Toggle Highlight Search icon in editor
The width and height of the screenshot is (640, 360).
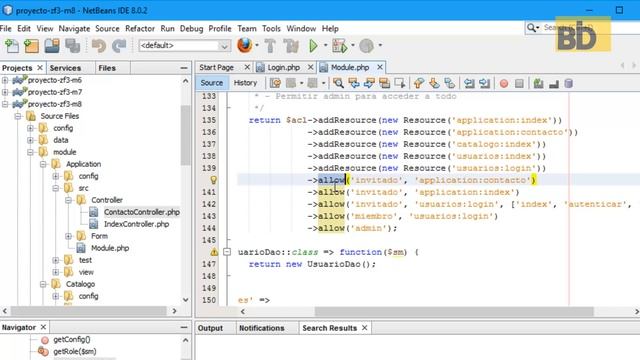[x=384, y=83]
